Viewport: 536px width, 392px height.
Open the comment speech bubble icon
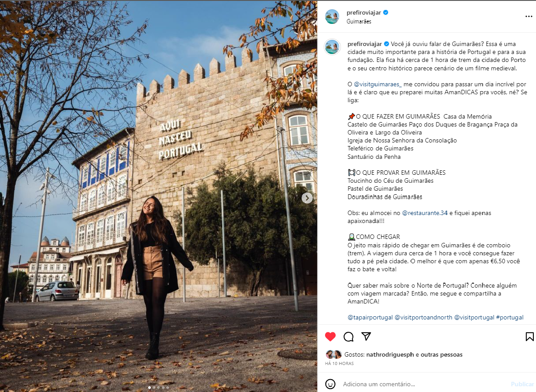click(348, 337)
